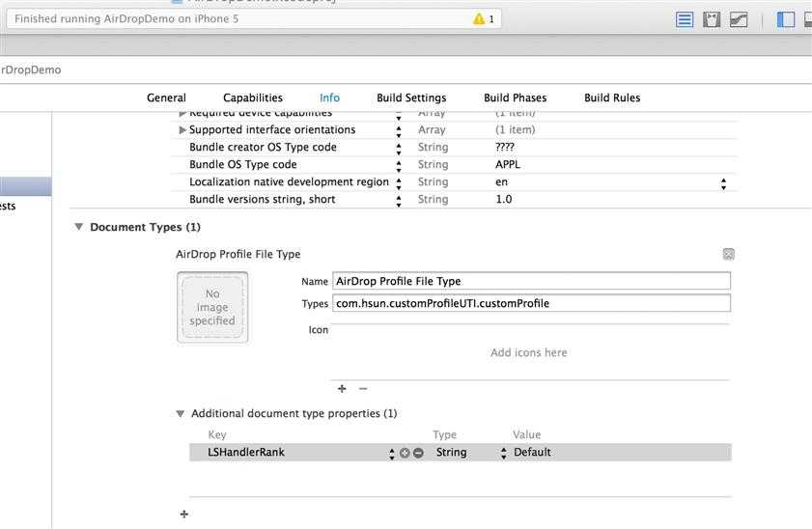Open the General tab

[166, 97]
